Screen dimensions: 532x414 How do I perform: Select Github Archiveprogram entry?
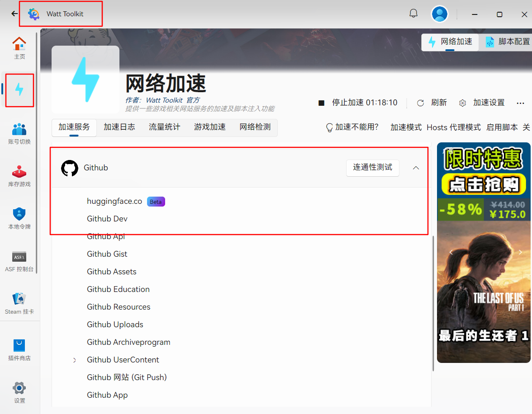128,343
